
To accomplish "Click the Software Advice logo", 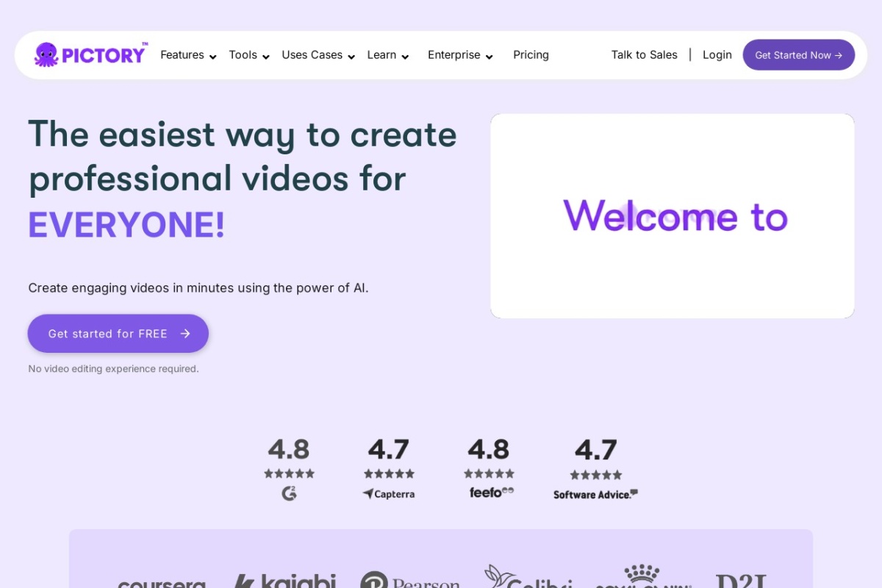I will 595,495.
